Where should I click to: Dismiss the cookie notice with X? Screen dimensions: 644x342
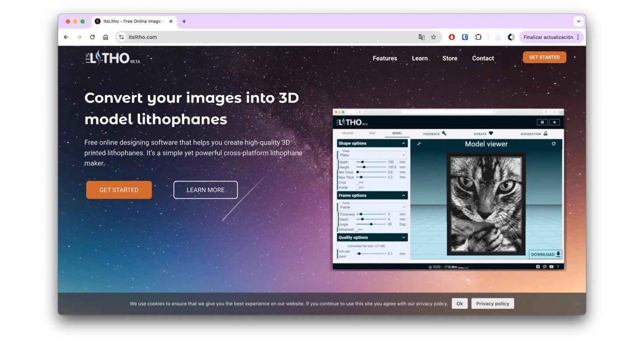[577, 304]
